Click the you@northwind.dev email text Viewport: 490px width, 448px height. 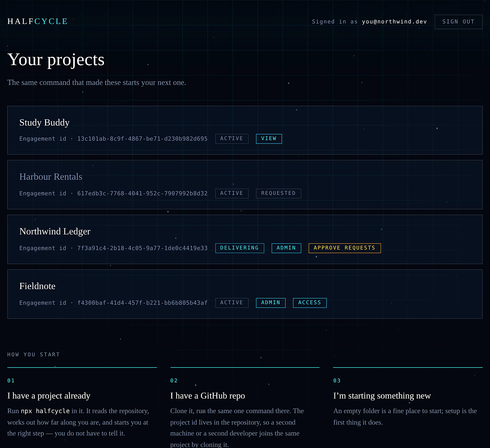pos(394,22)
